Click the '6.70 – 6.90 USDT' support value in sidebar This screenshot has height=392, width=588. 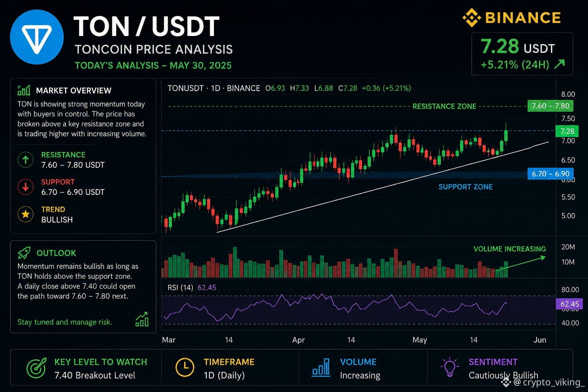click(73, 192)
